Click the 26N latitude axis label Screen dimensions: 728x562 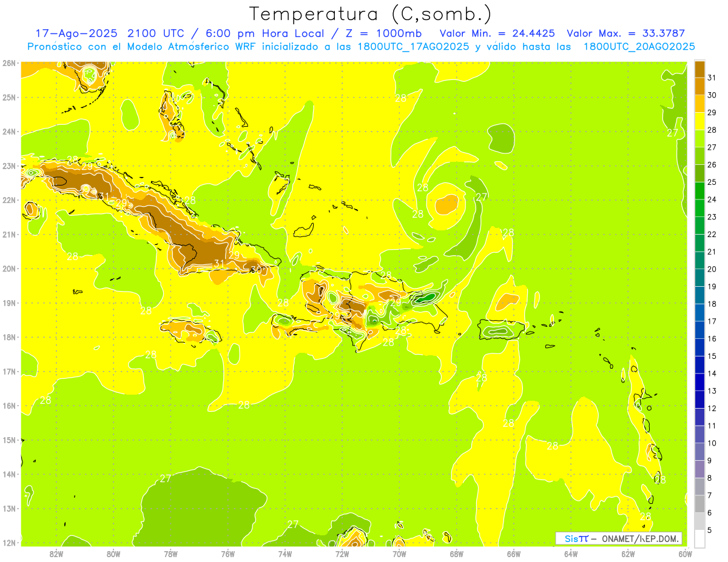pos(8,63)
